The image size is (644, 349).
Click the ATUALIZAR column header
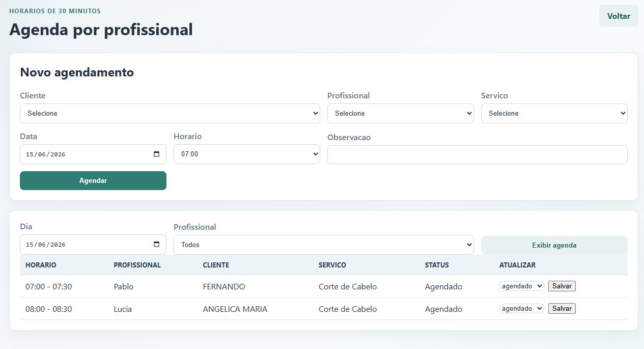click(518, 265)
